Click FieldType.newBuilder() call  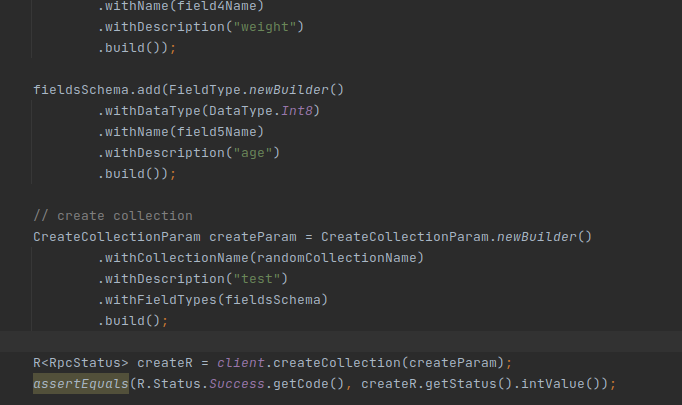click(257, 90)
